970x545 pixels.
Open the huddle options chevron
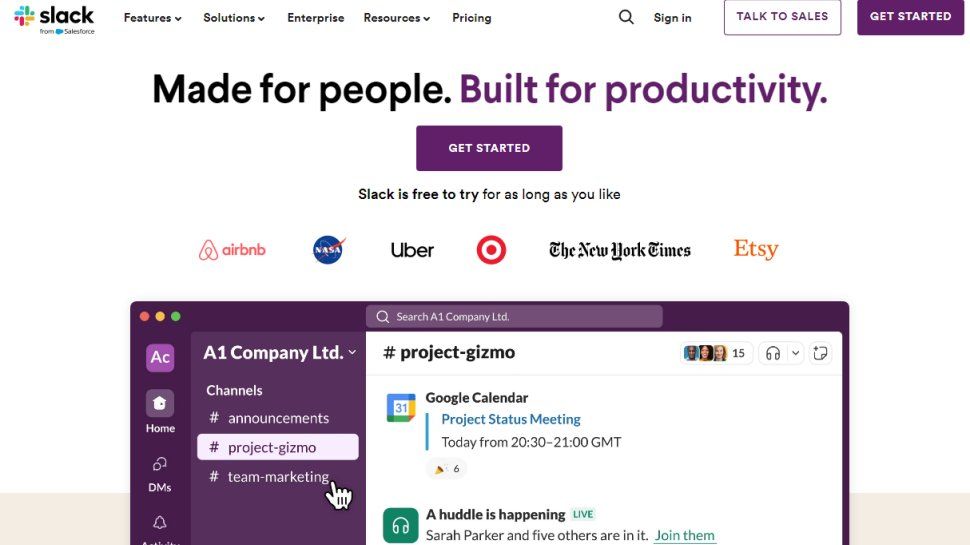coord(796,353)
